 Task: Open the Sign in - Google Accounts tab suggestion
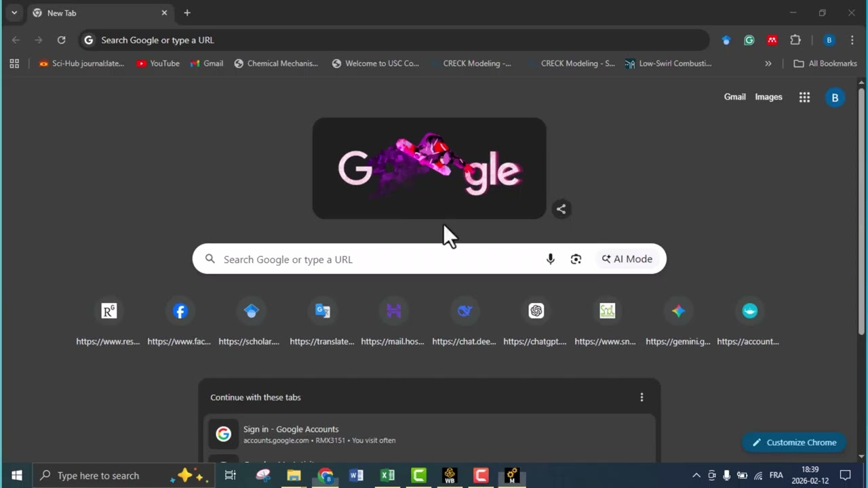point(429,434)
